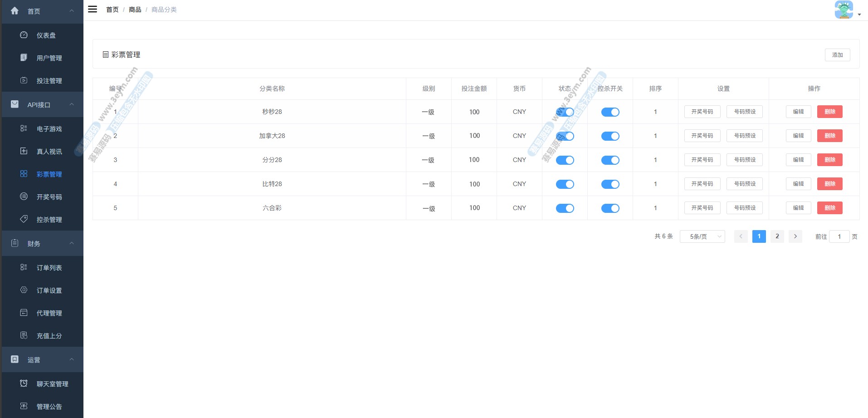The height and width of the screenshot is (418, 868).
Task: Toggle the 状态 switch for 分分28
Action: point(565,160)
